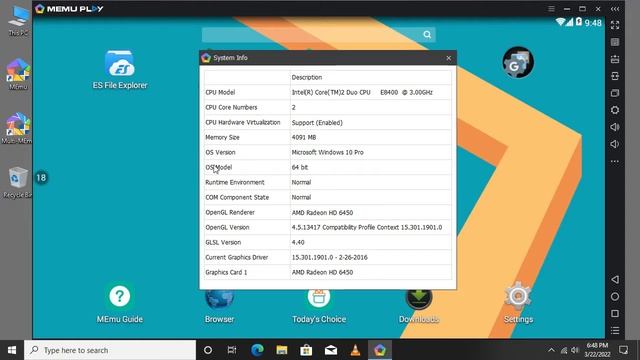This screenshot has width=640, height=360.
Task: Open MEmu settings gear in sidebar
Action: 615,110
